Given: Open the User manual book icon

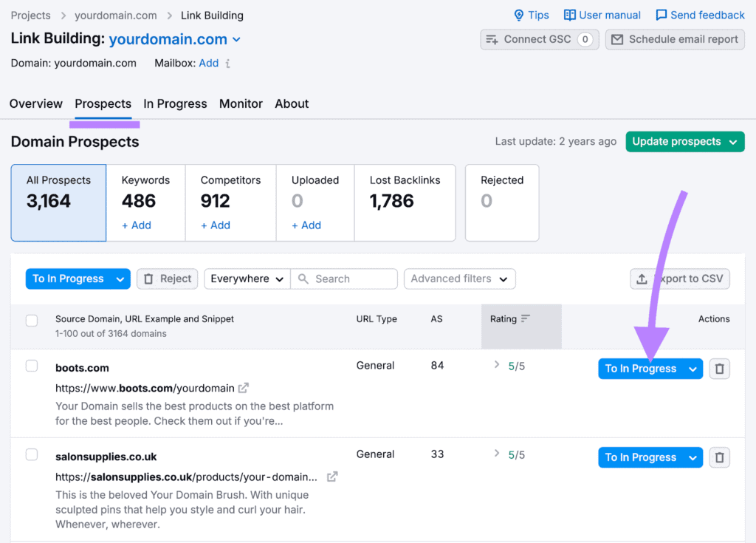Looking at the screenshot, I should (569, 15).
